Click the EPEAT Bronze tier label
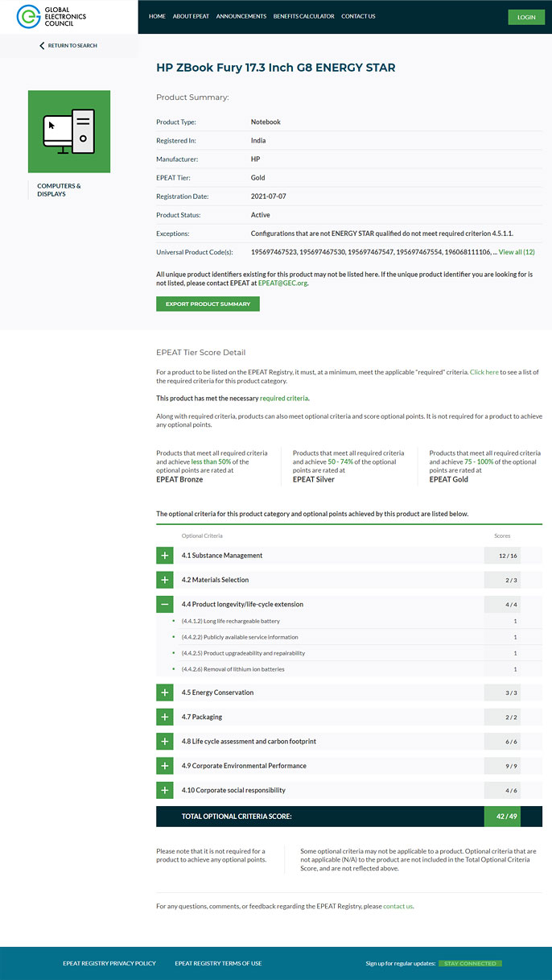The image size is (552, 980). coord(179,479)
